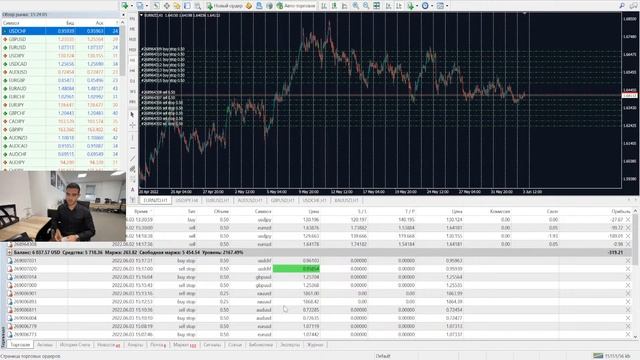Open the История счета terminal tab
640x360 pixels.
tap(75, 345)
